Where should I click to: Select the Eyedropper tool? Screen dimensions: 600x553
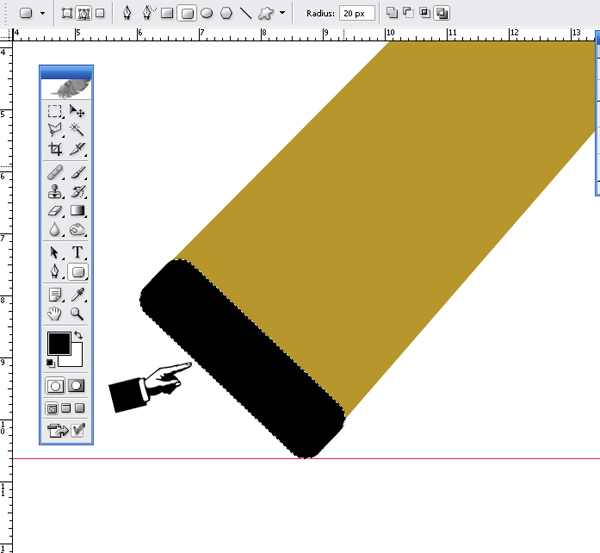point(77,295)
